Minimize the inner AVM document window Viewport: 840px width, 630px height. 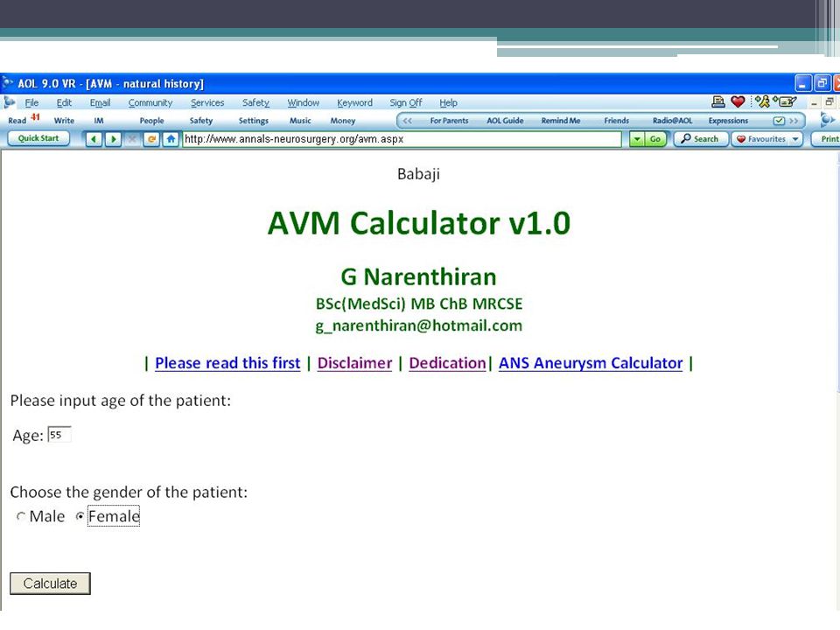coord(815,102)
